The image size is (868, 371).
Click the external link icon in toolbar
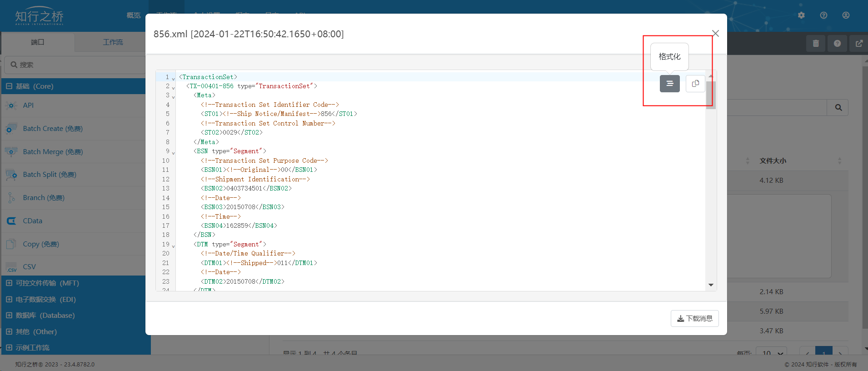coord(859,44)
